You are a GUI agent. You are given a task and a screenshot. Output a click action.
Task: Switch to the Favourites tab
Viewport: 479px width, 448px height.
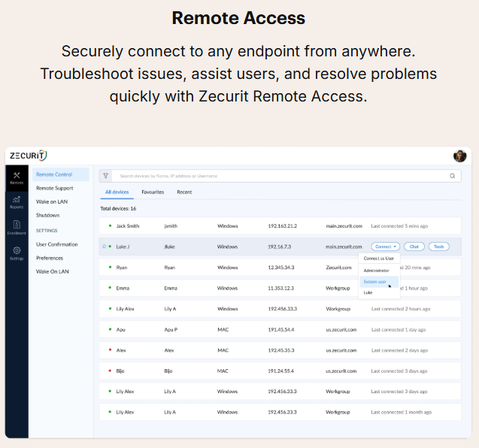tap(153, 192)
